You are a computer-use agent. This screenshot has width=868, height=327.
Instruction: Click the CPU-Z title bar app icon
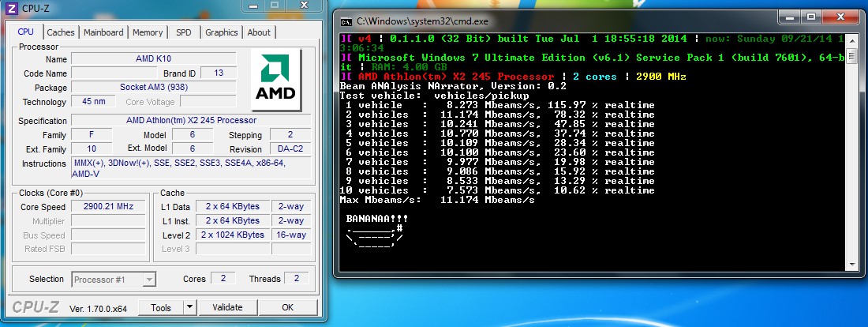(x=12, y=9)
